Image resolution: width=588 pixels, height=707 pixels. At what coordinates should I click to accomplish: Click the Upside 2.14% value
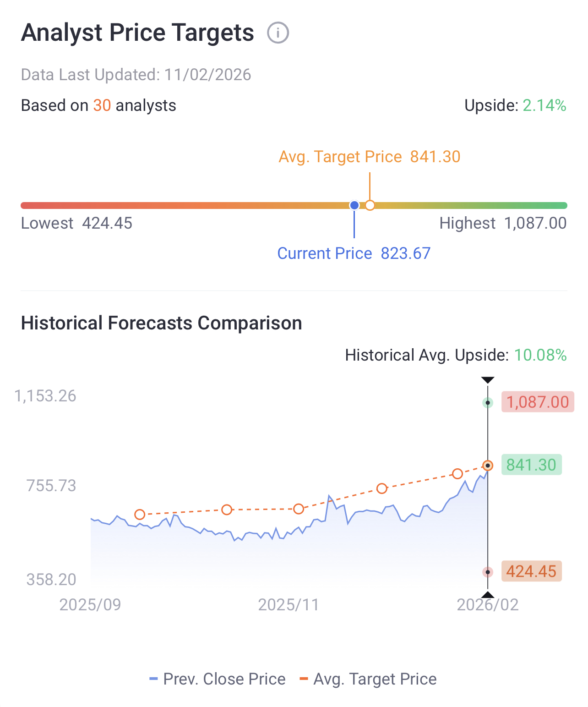click(544, 105)
